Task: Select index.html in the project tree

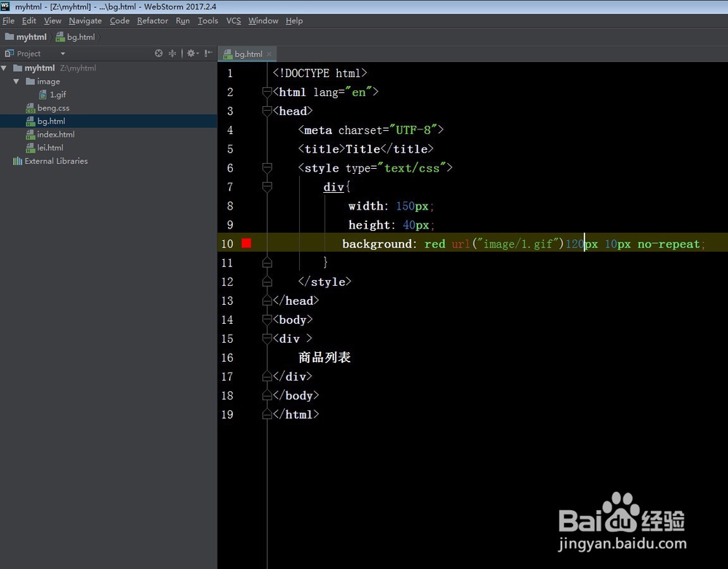Action: coord(56,135)
